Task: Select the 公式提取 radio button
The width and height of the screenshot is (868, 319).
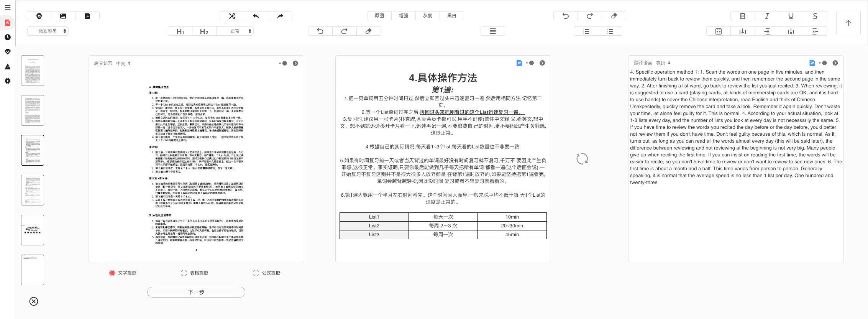Action: tap(256, 273)
